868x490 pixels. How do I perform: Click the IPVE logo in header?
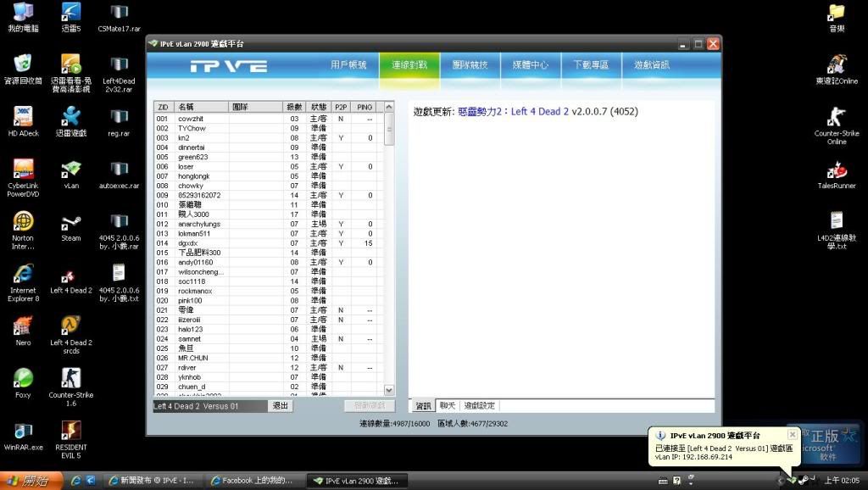(228, 65)
